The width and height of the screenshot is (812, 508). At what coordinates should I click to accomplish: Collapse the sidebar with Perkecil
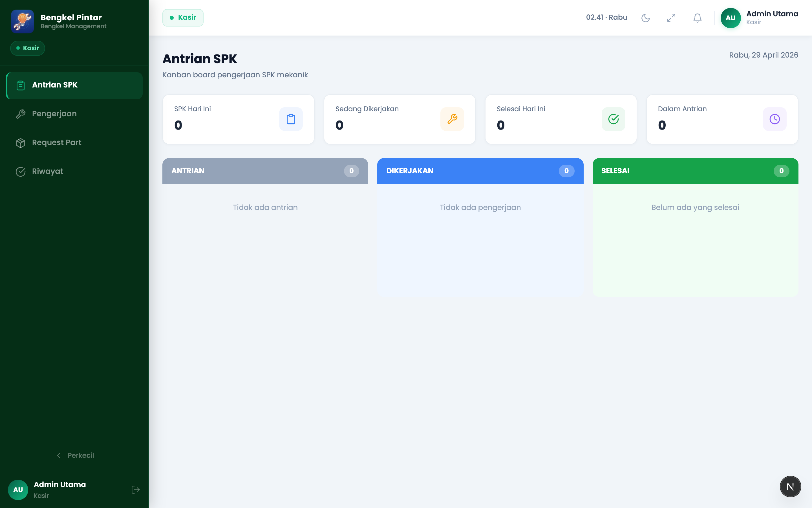[x=75, y=456]
